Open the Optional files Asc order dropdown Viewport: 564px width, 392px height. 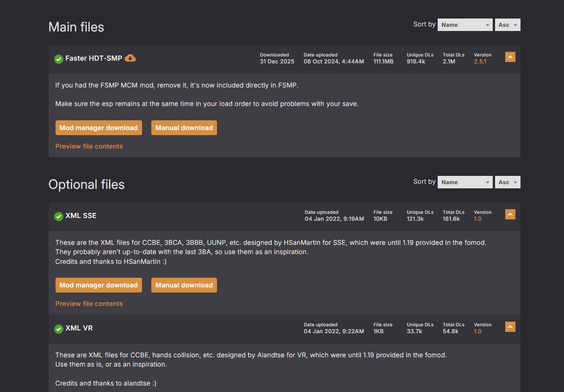pyautogui.click(x=508, y=182)
